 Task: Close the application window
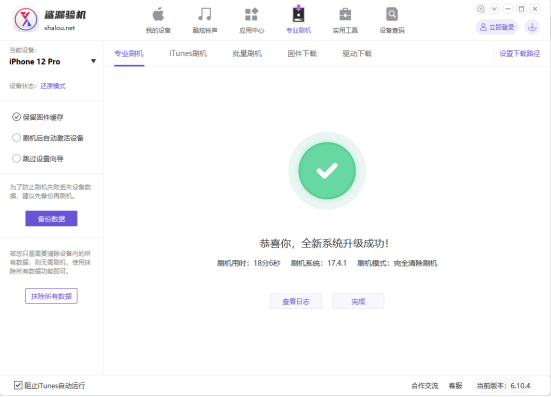pyautogui.click(x=535, y=9)
